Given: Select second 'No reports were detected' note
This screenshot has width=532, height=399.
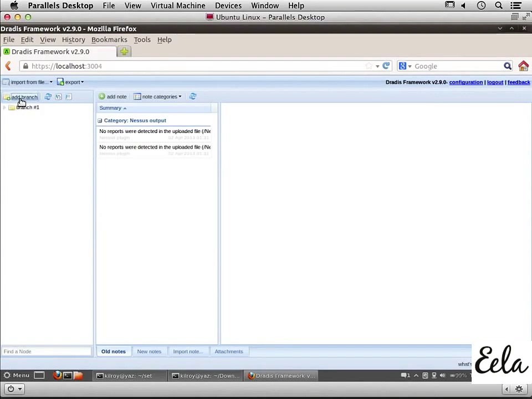Looking at the screenshot, I should (155, 150).
